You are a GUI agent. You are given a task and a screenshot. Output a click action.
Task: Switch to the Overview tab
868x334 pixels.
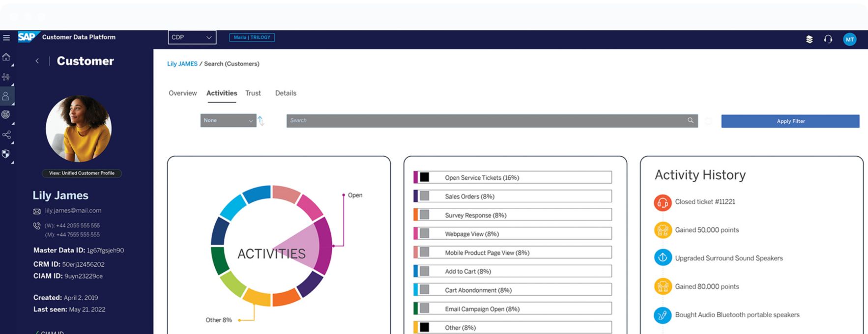click(x=182, y=93)
